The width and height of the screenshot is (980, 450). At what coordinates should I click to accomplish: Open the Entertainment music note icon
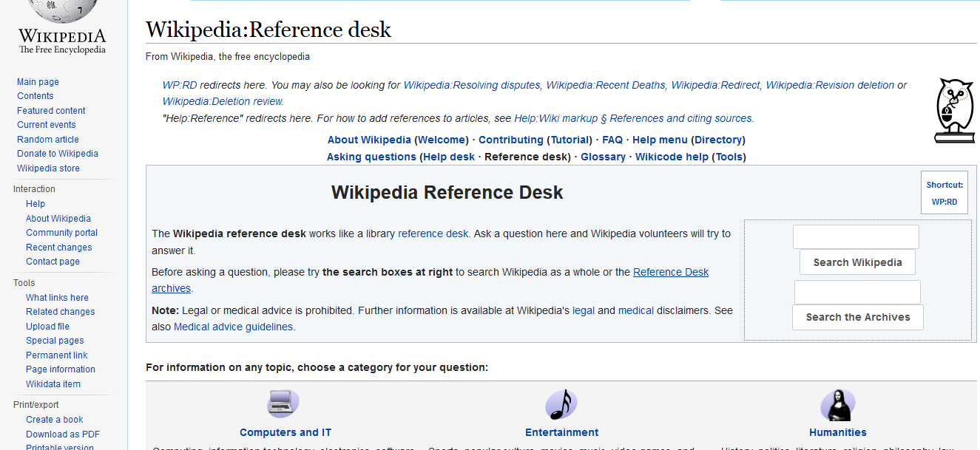(561, 404)
